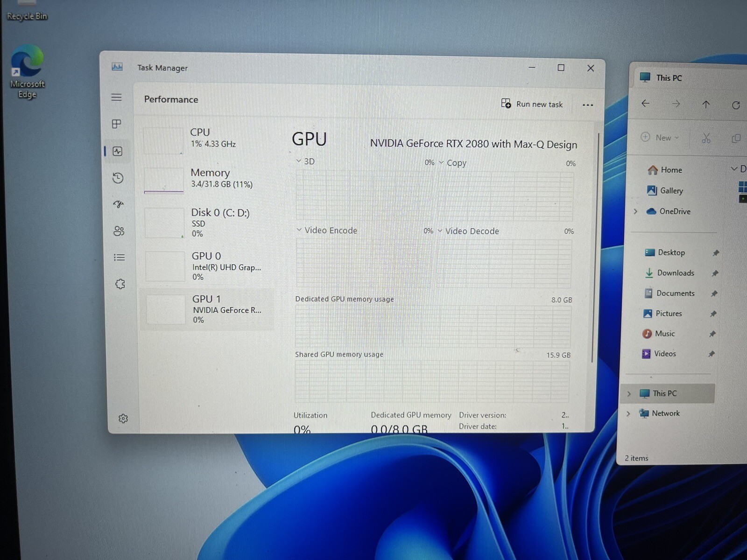Select Network in navigation pane
Image resolution: width=747 pixels, height=560 pixels.
pos(659,413)
